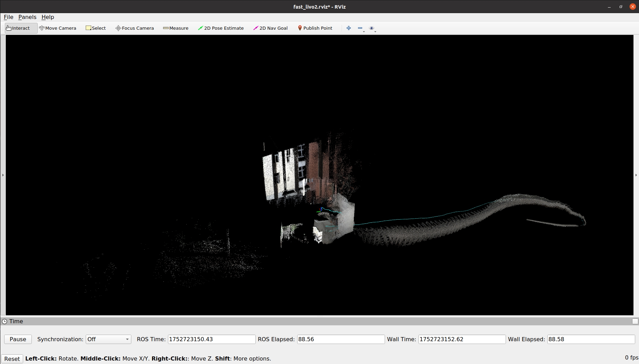Pick the Measure tool
639x364 pixels.
(x=176, y=28)
